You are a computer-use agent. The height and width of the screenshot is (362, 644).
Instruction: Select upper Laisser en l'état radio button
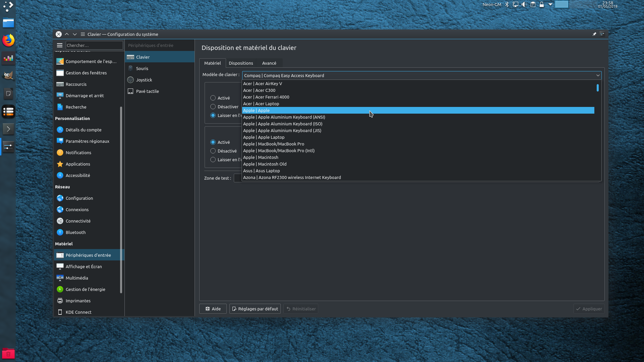click(213, 115)
